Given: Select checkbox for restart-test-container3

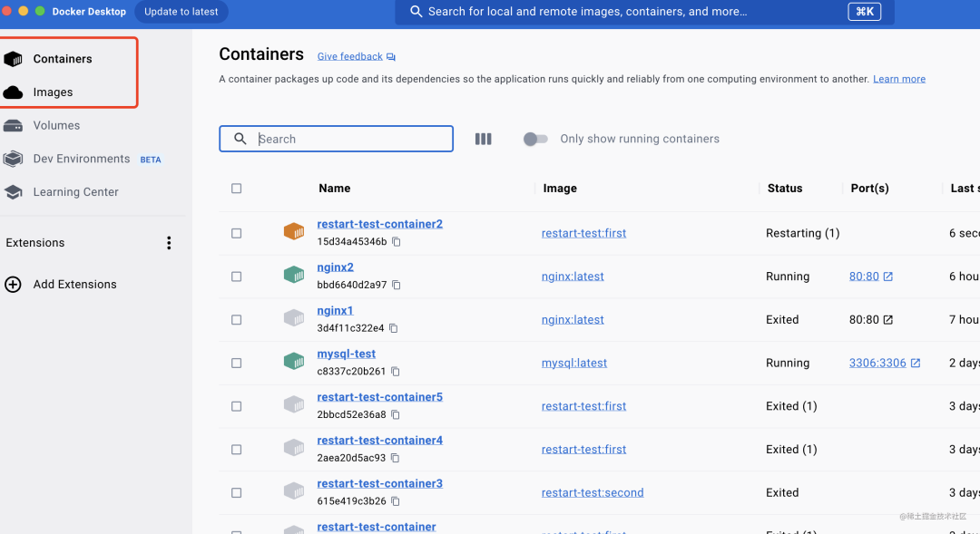Looking at the screenshot, I should pyautogui.click(x=236, y=492).
